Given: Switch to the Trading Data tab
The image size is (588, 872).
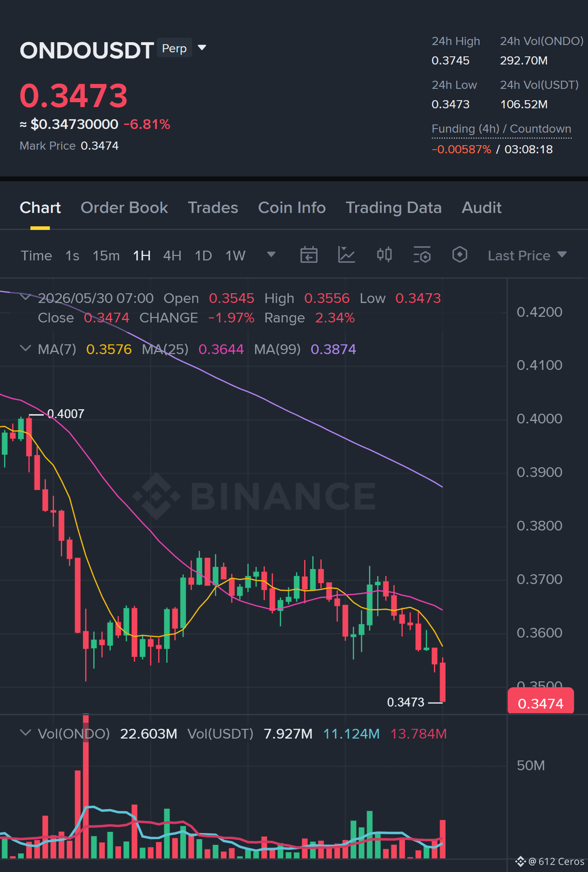Looking at the screenshot, I should point(393,208).
